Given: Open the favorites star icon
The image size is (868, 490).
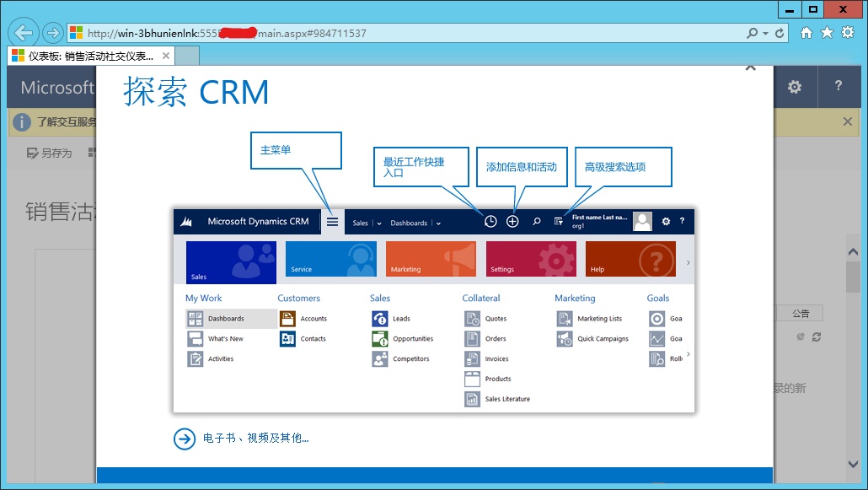Looking at the screenshot, I should coord(827,33).
